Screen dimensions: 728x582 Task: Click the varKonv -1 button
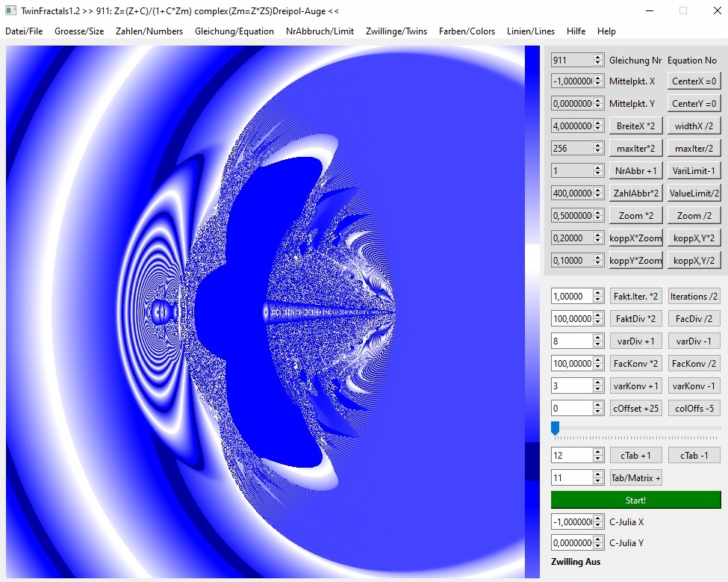click(x=694, y=386)
